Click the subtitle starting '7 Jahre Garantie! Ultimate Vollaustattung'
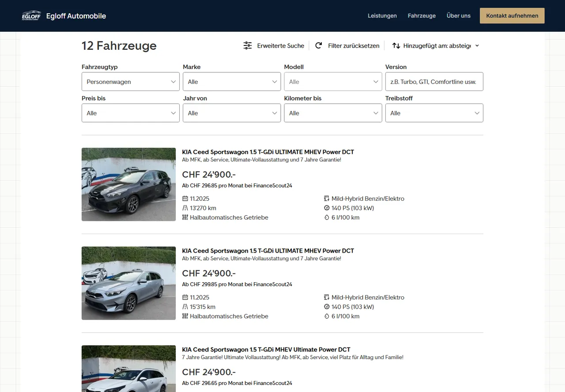Viewport: 565px width, 392px height. point(293,357)
